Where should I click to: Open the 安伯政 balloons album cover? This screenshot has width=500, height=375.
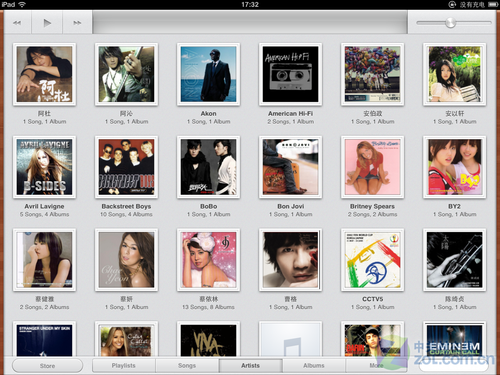[x=372, y=74]
